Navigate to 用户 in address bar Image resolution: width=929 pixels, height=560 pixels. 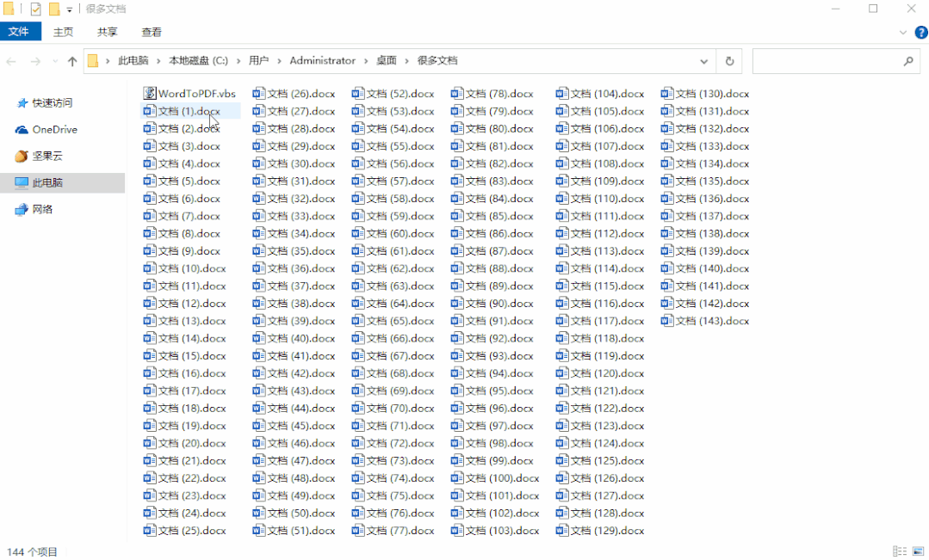[258, 60]
